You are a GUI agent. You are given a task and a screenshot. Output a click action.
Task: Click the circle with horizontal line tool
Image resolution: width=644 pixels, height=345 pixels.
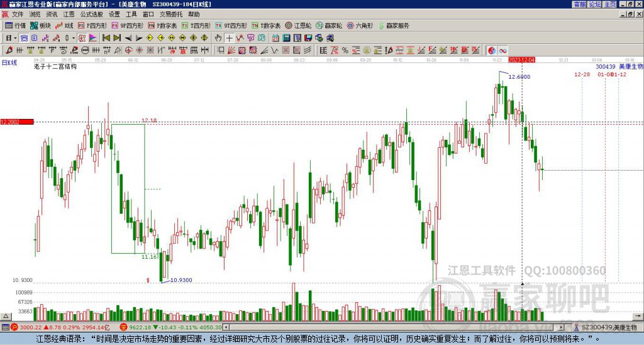(x=85, y=50)
